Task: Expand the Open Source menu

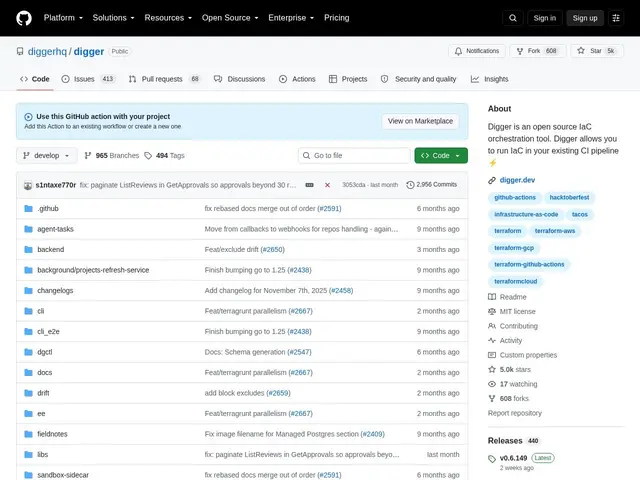Action: click(x=230, y=18)
